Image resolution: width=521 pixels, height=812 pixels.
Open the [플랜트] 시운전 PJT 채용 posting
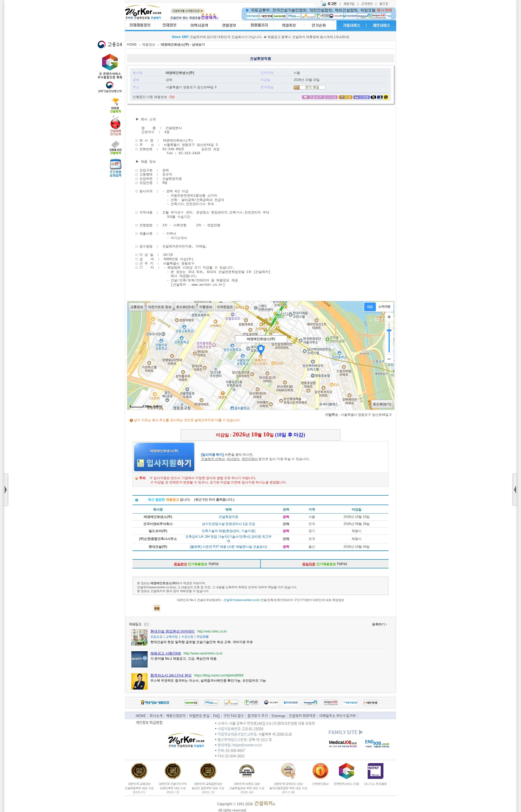tap(228, 547)
